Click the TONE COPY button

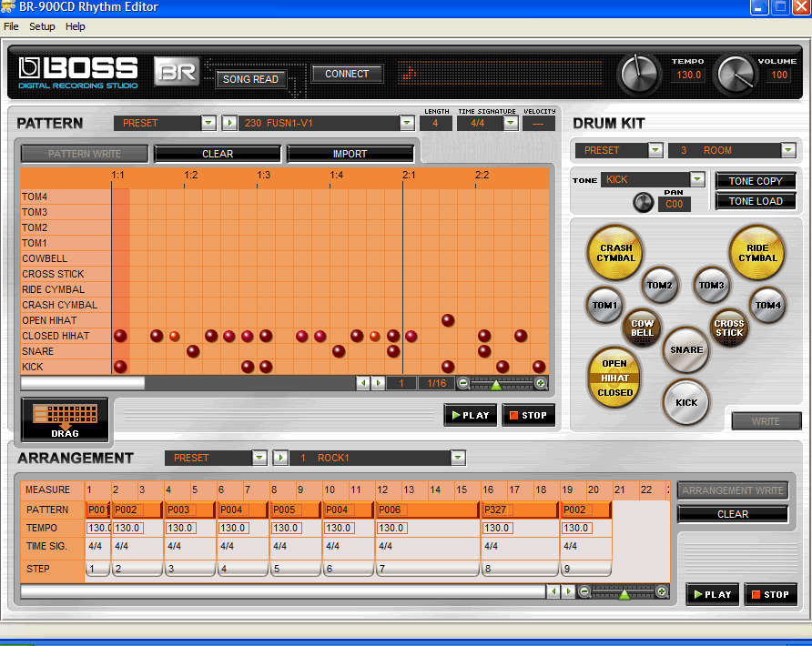pos(755,181)
